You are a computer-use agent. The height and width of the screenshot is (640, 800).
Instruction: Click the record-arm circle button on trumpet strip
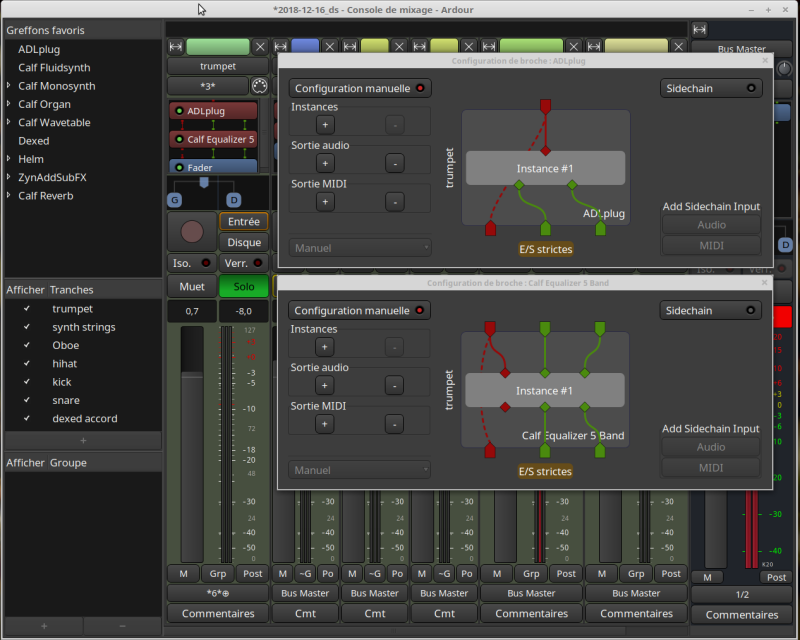tap(190, 232)
